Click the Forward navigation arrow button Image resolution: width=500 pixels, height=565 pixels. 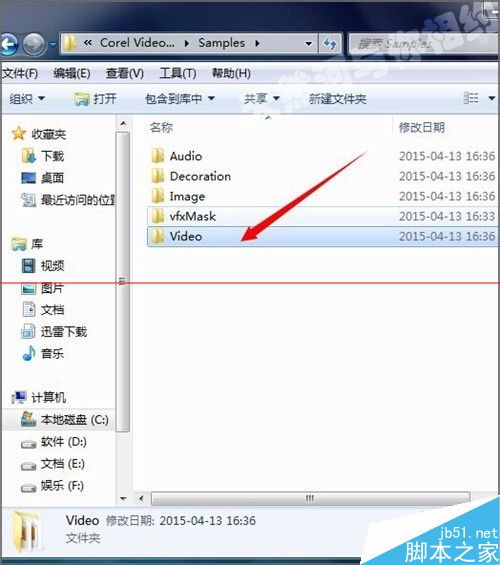pos(34,45)
